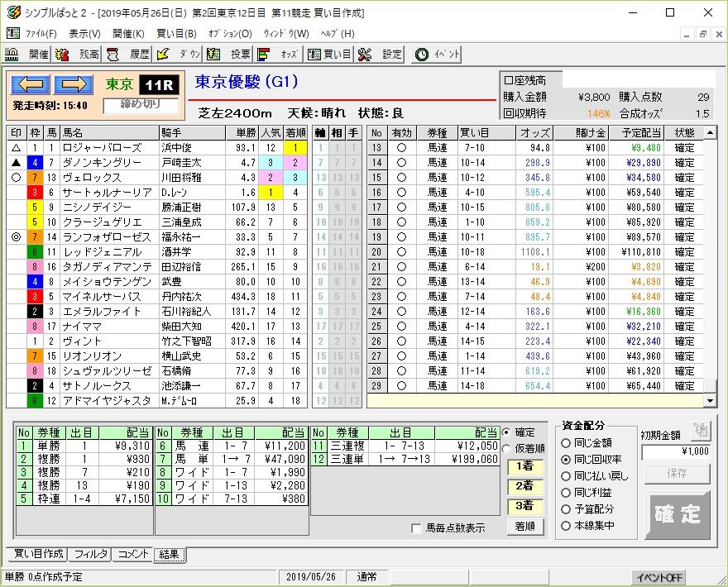Image resolution: width=728 pixels, height=587 pixels.
Task: Click the イベントOFF status button
Action: (x=660, y=577)
